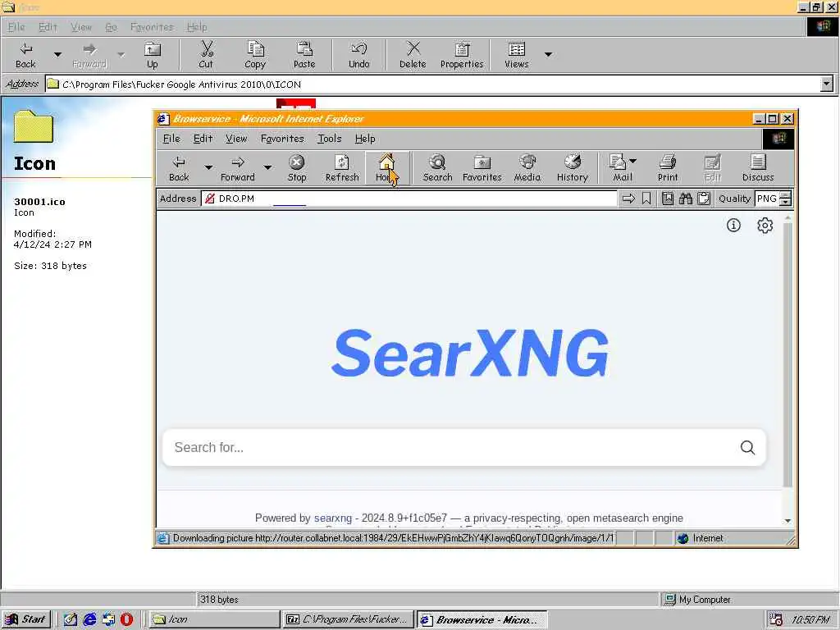Viewport: 840px width, 630px height.
Task: Follow the searxng link in the footer
Action: click(x=333, y=518)
